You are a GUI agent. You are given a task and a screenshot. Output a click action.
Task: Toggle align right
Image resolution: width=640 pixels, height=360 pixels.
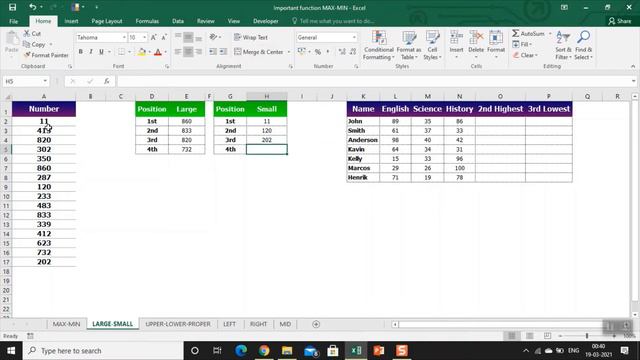point(199,52)
